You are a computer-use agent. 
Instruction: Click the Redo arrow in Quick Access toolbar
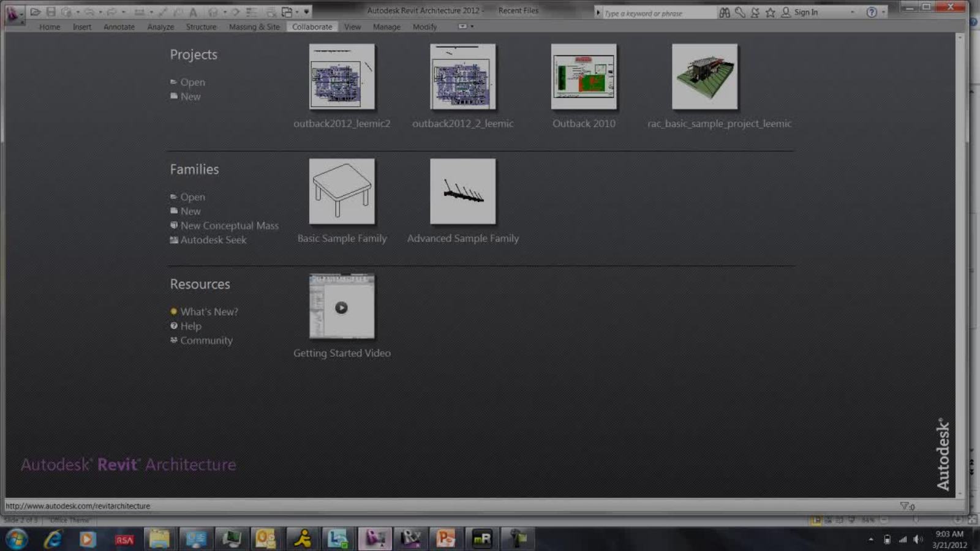point(111,12)
